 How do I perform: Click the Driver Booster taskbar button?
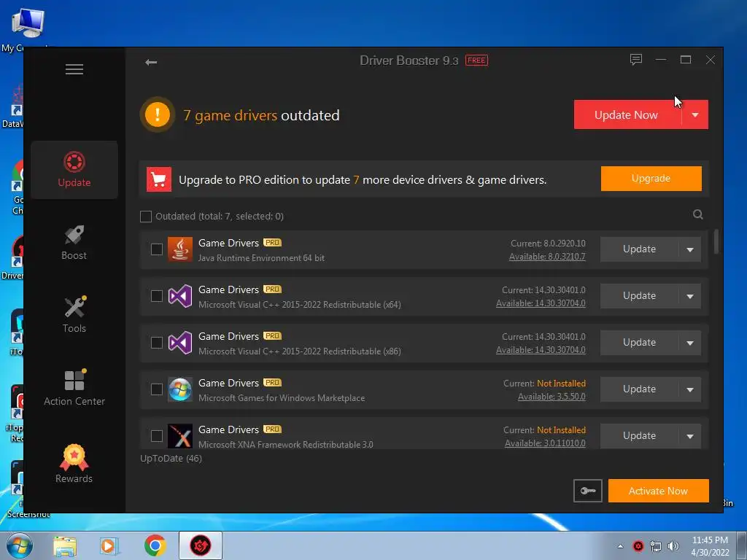tap(201, 545)
